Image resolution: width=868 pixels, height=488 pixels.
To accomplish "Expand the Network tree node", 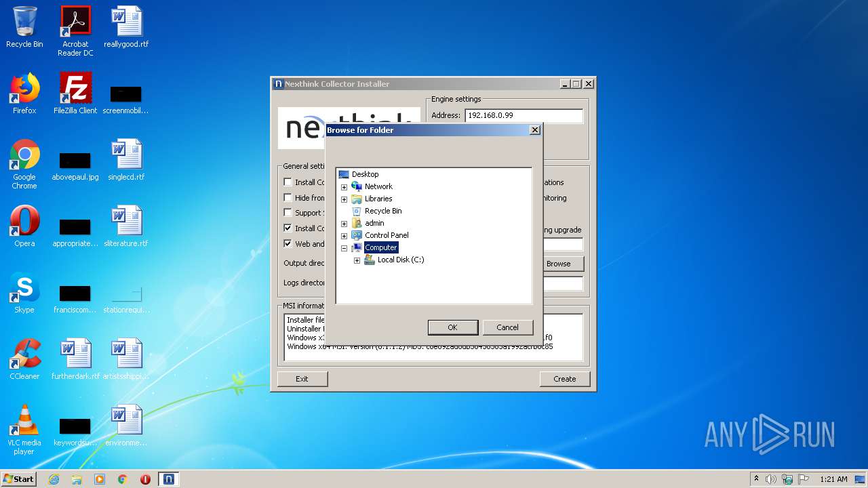I will point(344,187).
